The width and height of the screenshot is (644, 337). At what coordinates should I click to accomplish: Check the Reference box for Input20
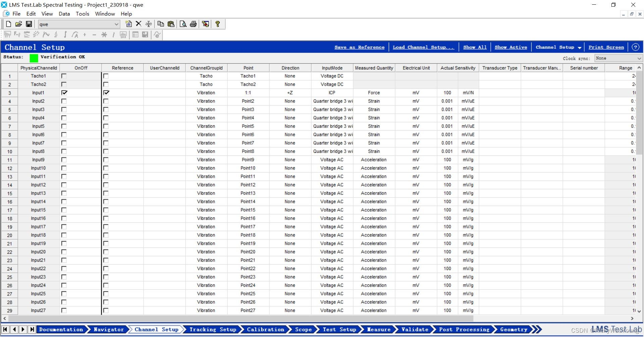pyautogui.click(x=106, y=252)
